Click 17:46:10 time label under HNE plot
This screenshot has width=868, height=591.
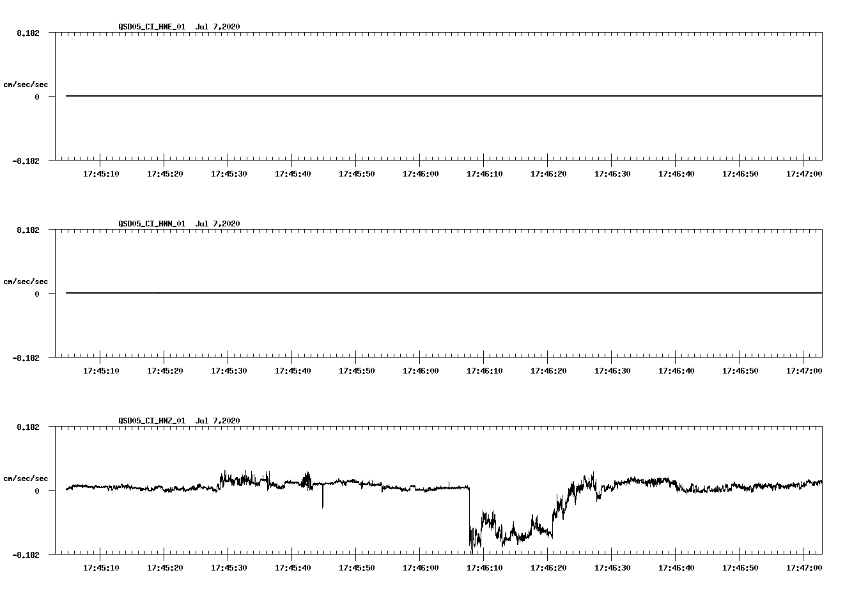[x=484, y=174]
